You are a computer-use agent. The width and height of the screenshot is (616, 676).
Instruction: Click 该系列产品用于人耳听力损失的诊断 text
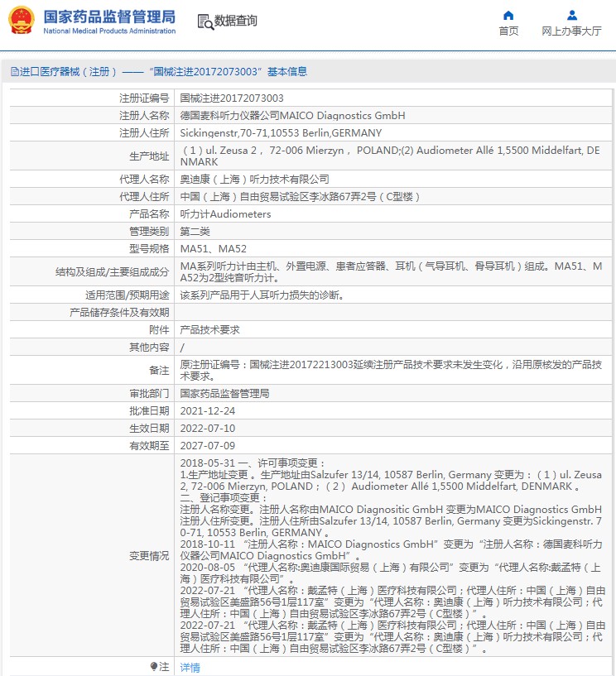(x=262, y=295)
